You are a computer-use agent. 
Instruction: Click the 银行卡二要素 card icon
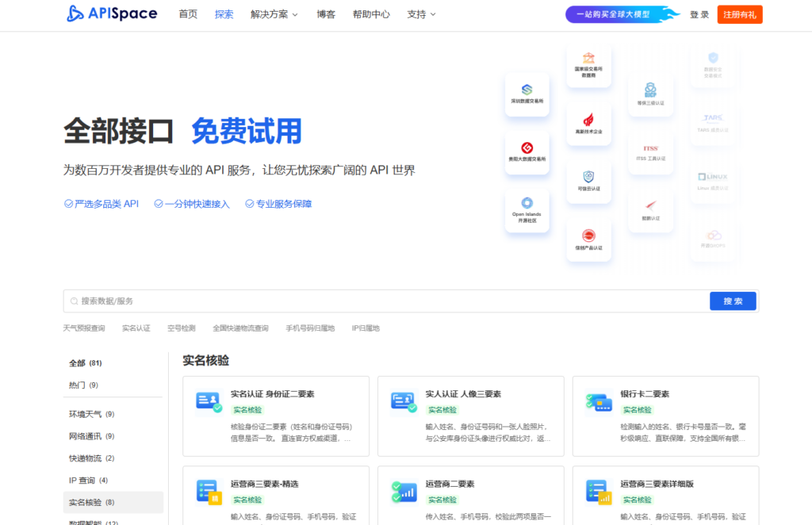coord(597,402)
